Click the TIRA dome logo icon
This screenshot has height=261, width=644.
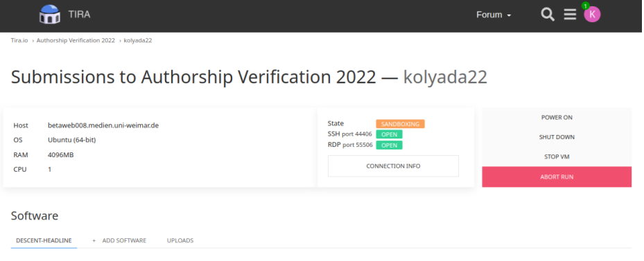pos(50,15)
